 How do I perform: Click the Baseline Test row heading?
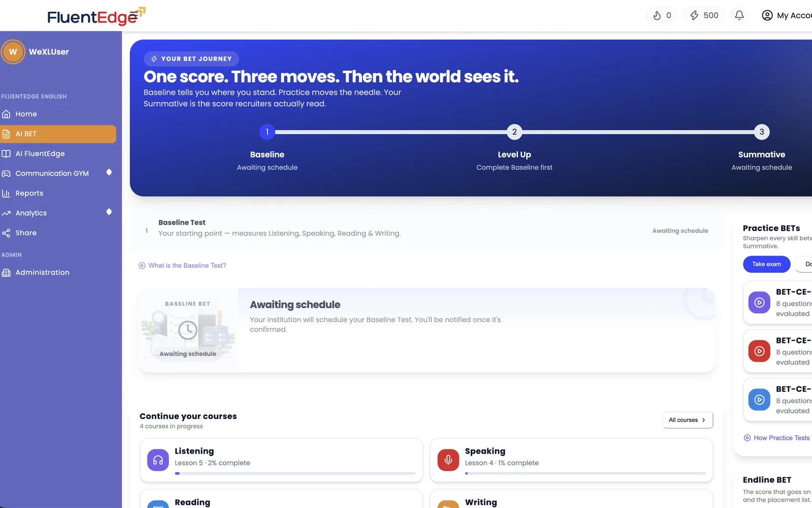tap(182, 223)
